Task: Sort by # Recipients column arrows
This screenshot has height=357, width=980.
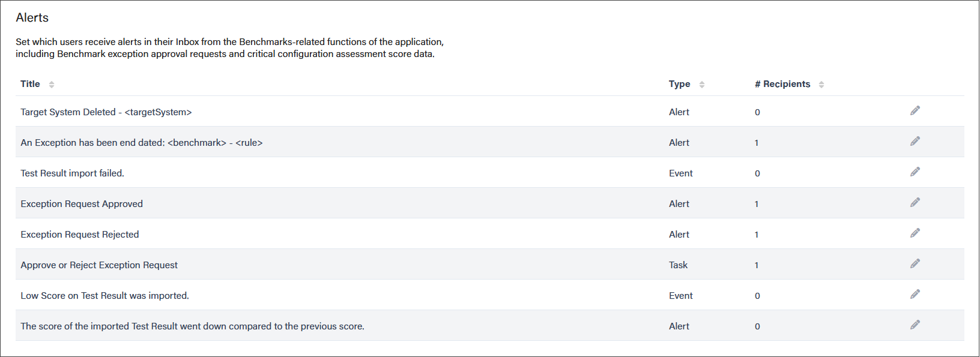Action: 821,85
